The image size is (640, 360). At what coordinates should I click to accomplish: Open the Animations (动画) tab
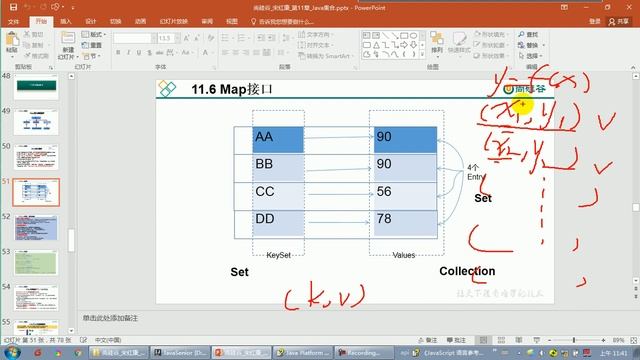[x=140, y=22]
